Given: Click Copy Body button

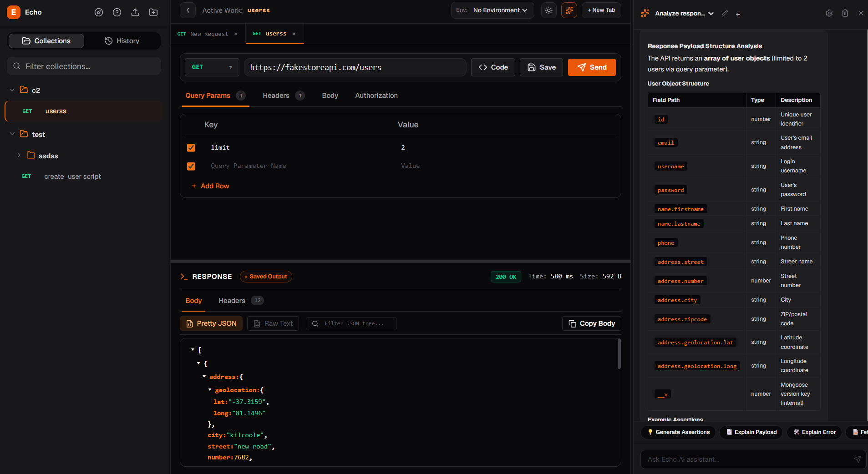Looking at the screenshot, I should (x=592, y=323).
